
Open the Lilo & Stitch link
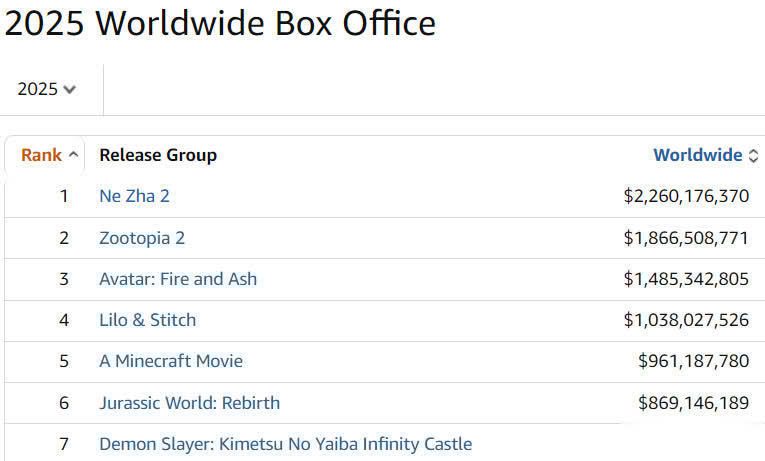(147, 320)
